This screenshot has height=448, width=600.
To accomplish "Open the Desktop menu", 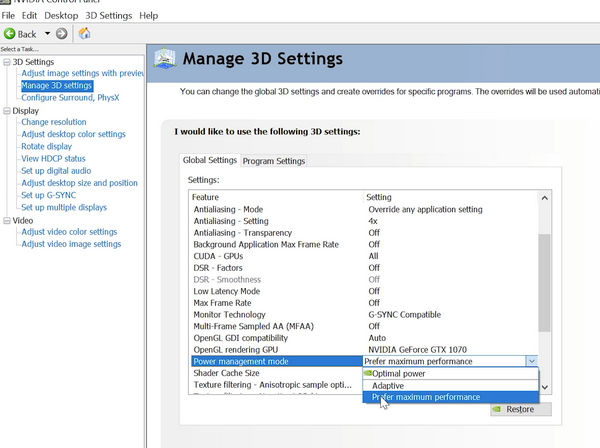I will click(x=61, y=16).
